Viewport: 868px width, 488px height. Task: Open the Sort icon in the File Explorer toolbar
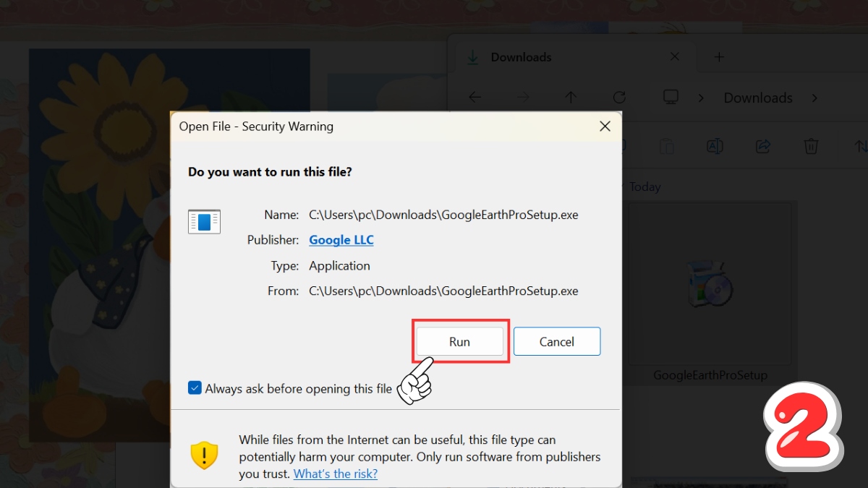861,147
